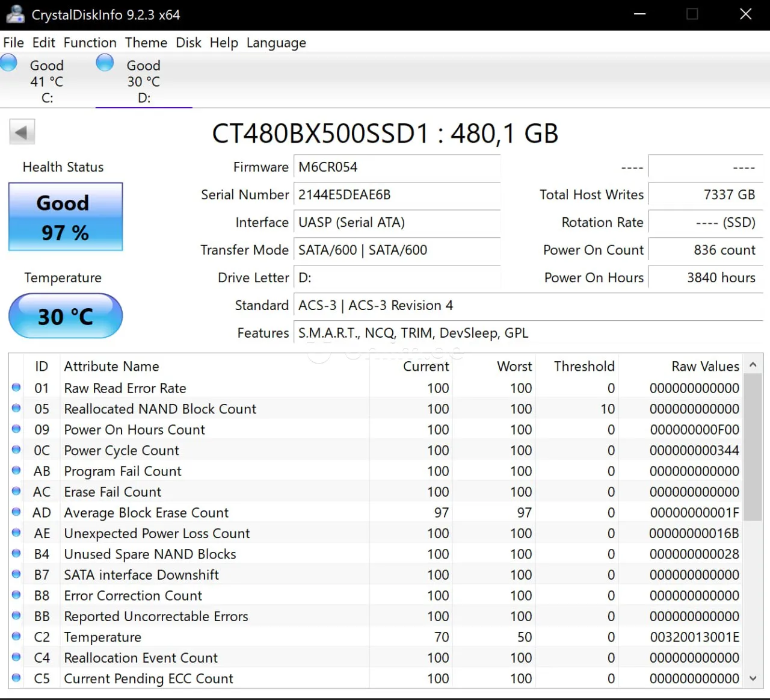Click the Power On Hours value 3840 hours
The width and height of the screenshot is (770, 700).
706,278
